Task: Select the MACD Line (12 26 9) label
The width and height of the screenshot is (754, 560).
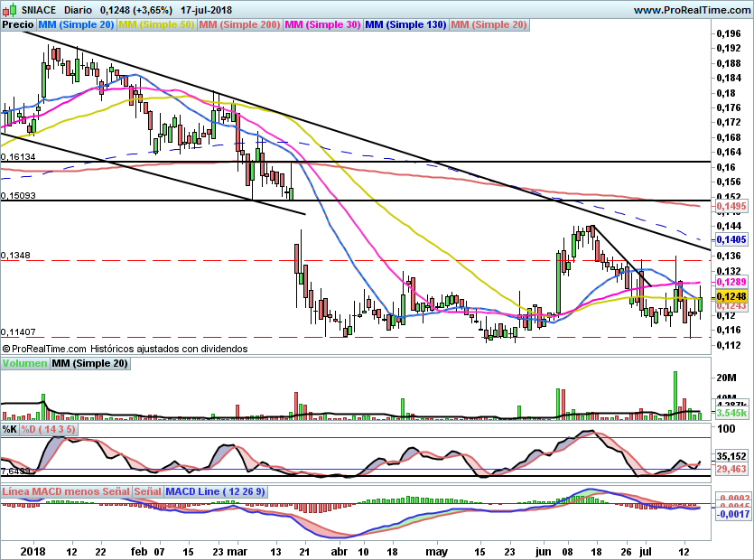Action: 215,491
